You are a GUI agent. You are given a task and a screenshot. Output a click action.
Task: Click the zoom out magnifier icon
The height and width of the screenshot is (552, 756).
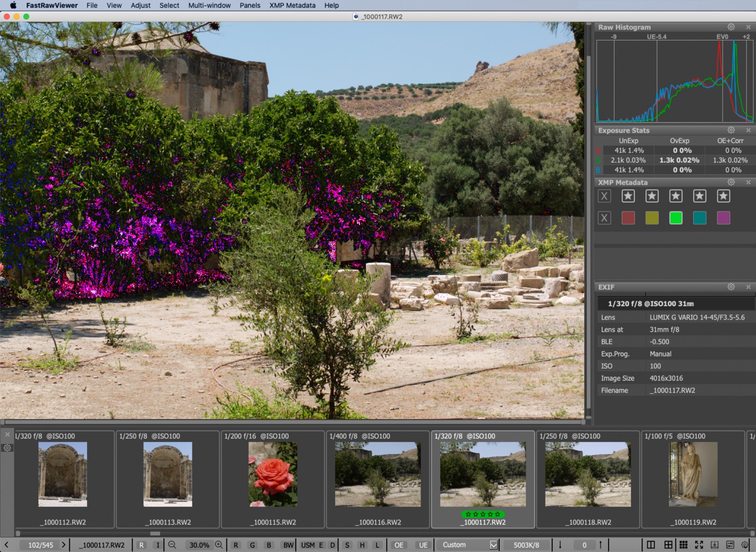click(172, 545)
